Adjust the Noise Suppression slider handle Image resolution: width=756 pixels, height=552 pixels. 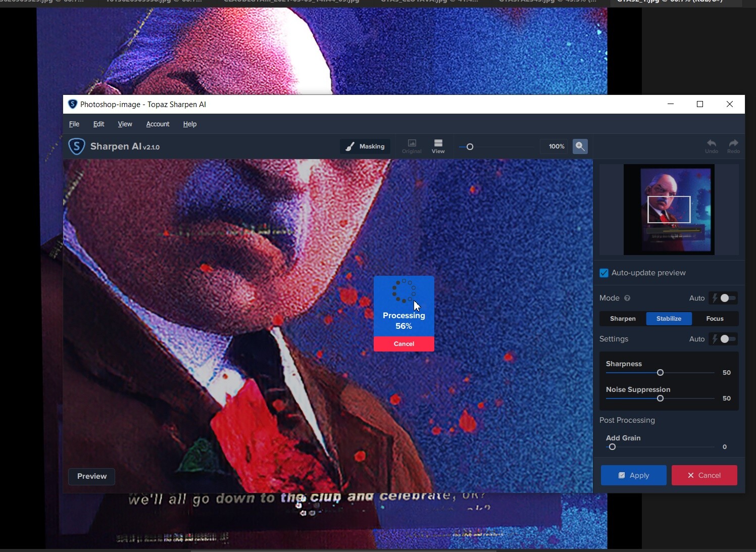(660, 398)
